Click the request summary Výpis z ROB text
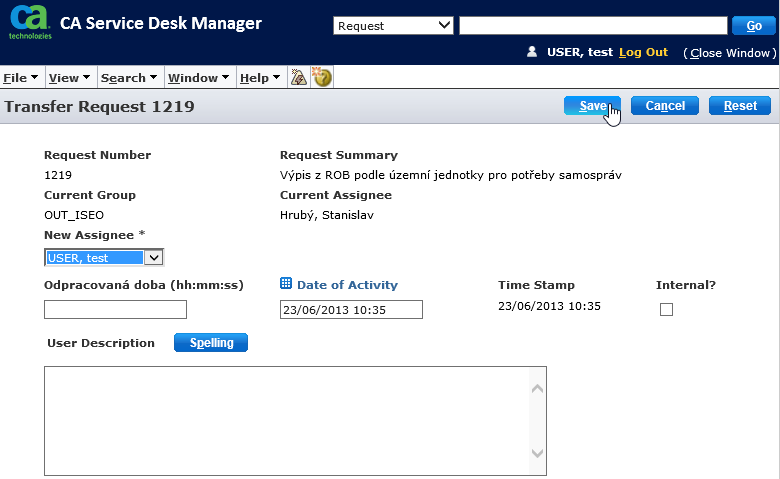The image size is (780, 479). pyautogui.click(x=451, y=175)
